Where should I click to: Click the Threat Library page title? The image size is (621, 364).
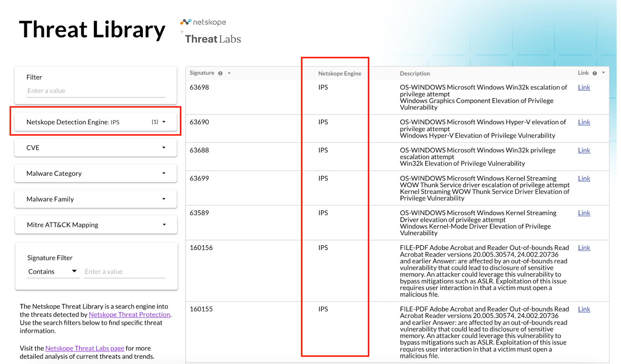[92, 29]
